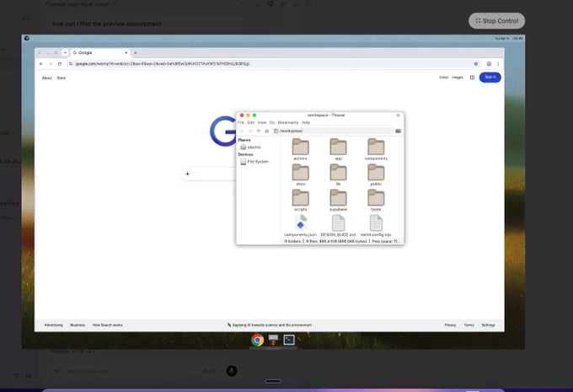573x392 pixels.
Task: Open file manager icon in dock
Action: [x=273, y=340]
